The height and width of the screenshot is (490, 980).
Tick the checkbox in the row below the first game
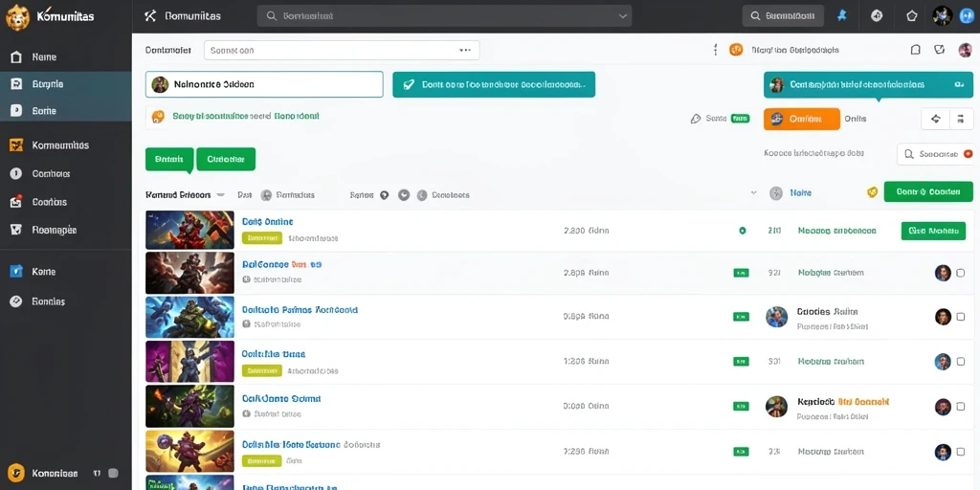pos(961,273)
